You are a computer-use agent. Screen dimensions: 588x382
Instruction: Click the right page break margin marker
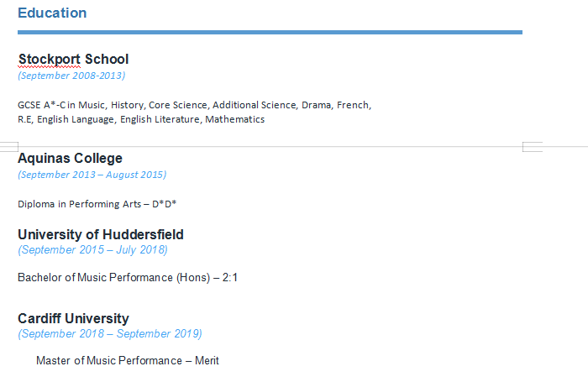(x=533, y=147)
